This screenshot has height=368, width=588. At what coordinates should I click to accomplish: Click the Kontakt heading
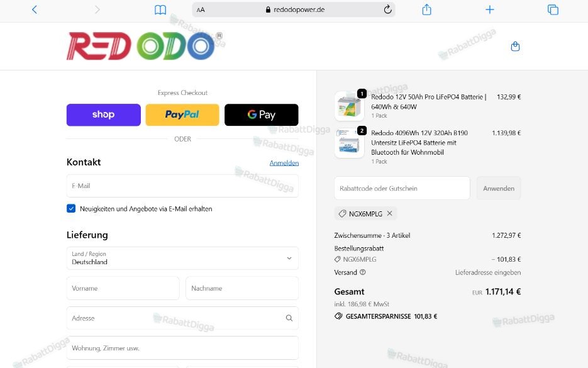tap(84, 162)
